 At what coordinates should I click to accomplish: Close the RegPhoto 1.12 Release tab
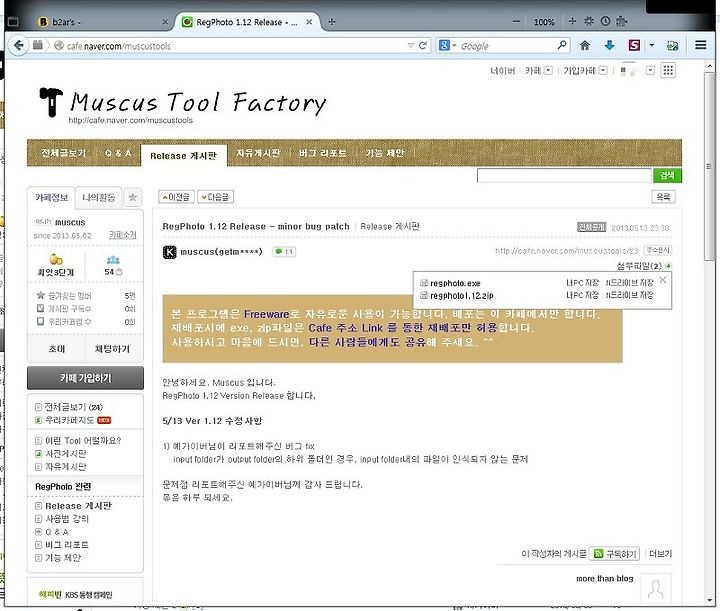tap(309, 22)
